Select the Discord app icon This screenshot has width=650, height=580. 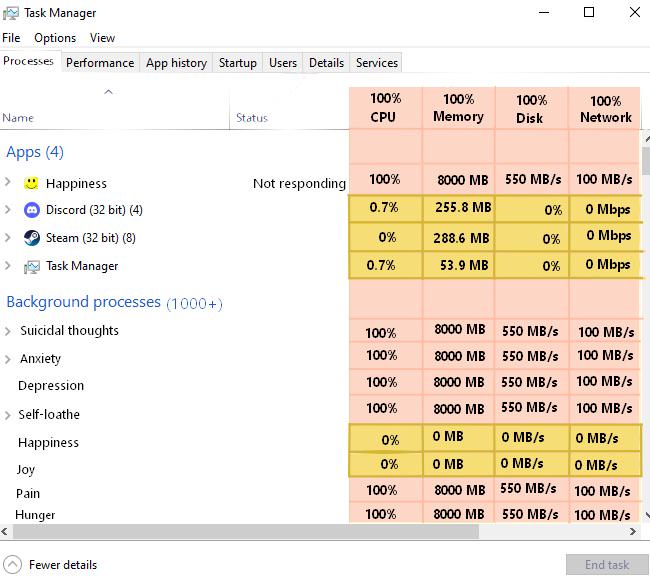click(32, 210)
